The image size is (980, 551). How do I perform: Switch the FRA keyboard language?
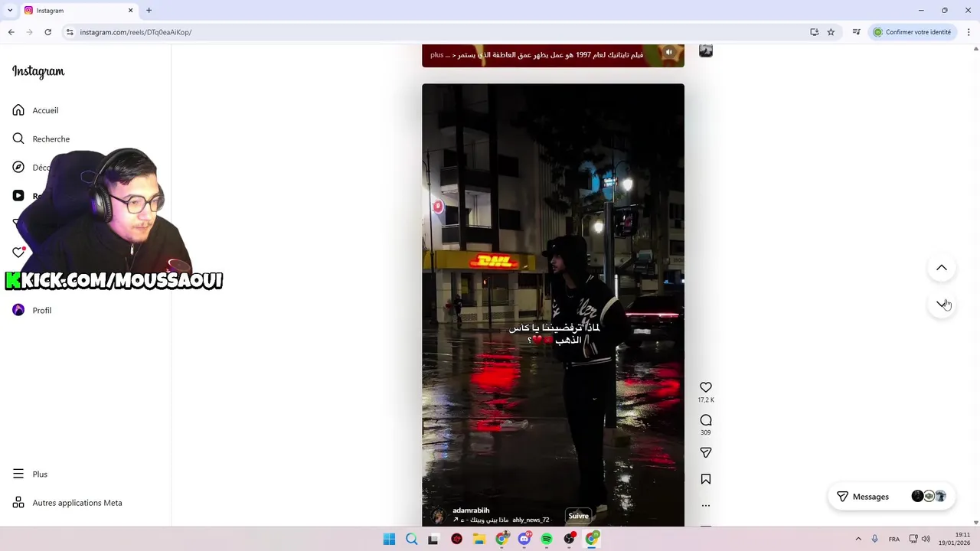coord(894,539)
